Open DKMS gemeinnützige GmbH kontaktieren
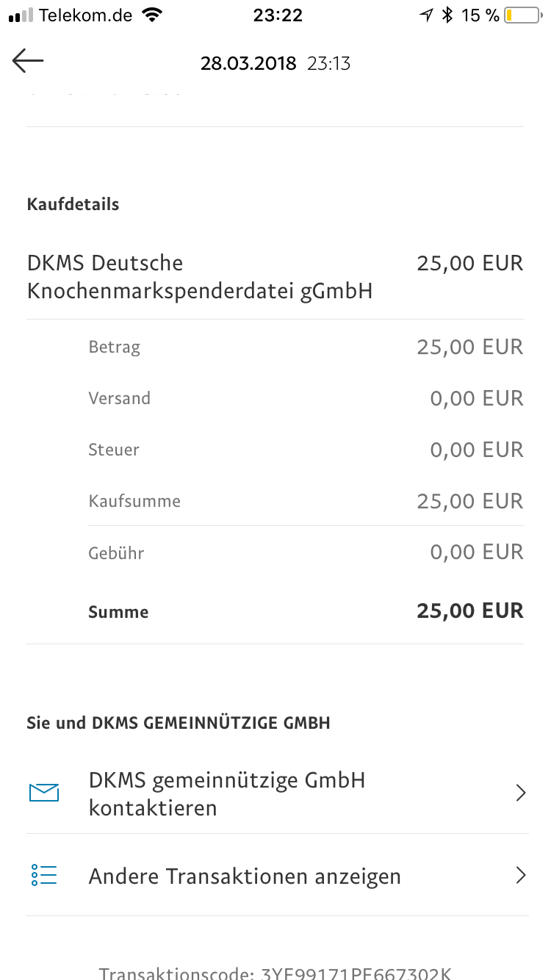 [x=277, y=793]
